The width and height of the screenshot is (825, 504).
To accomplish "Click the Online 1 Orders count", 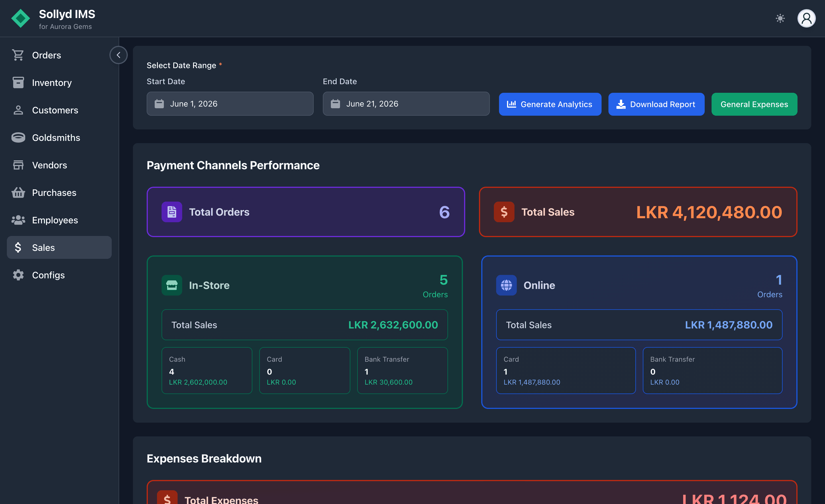I will tap(770, 286).
